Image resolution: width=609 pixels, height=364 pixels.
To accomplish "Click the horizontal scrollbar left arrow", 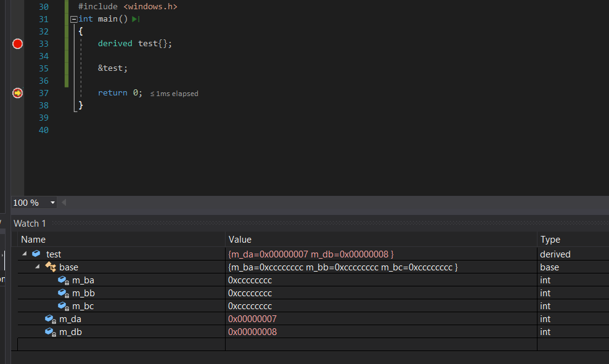I will (x=63, y=203).
